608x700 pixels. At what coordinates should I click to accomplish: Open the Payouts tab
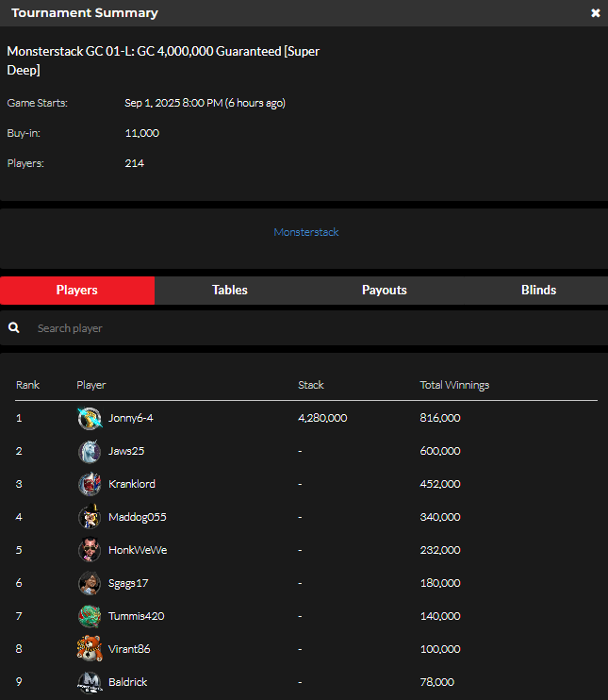tap(385, 291)
